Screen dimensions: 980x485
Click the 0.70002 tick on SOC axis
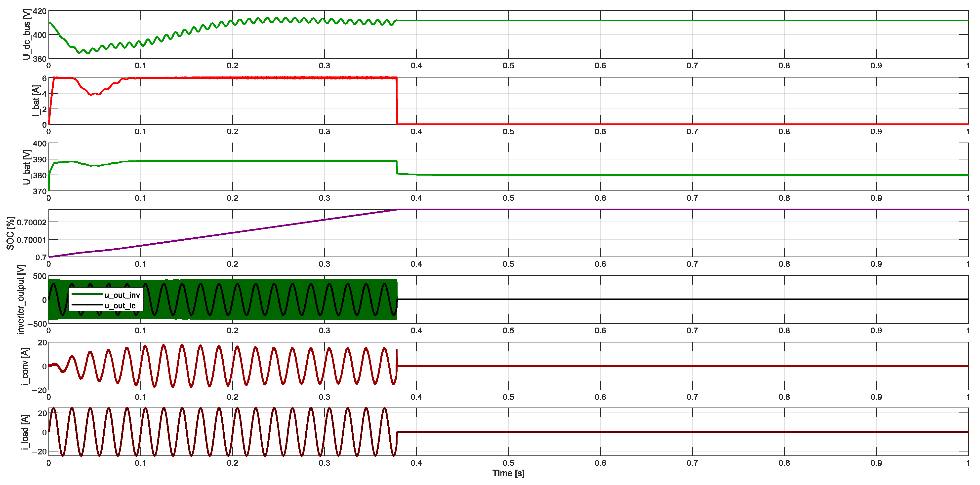[x=32, y=222]
